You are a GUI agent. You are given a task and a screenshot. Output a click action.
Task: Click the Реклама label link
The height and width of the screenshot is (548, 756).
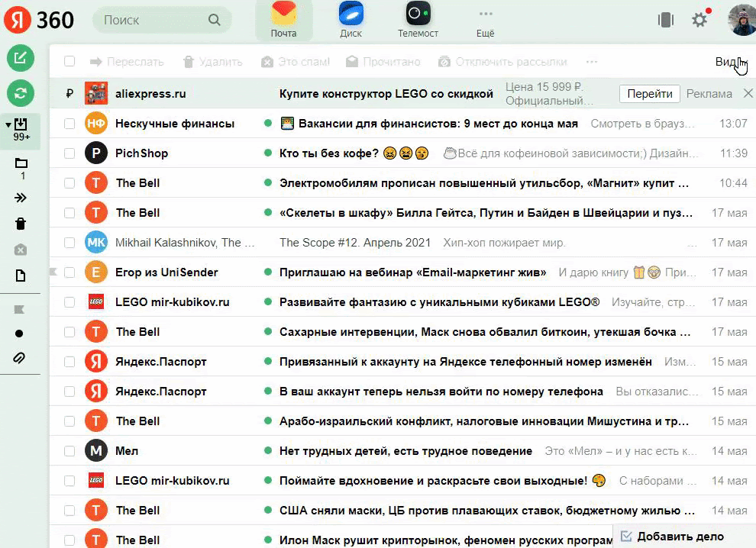709,94
